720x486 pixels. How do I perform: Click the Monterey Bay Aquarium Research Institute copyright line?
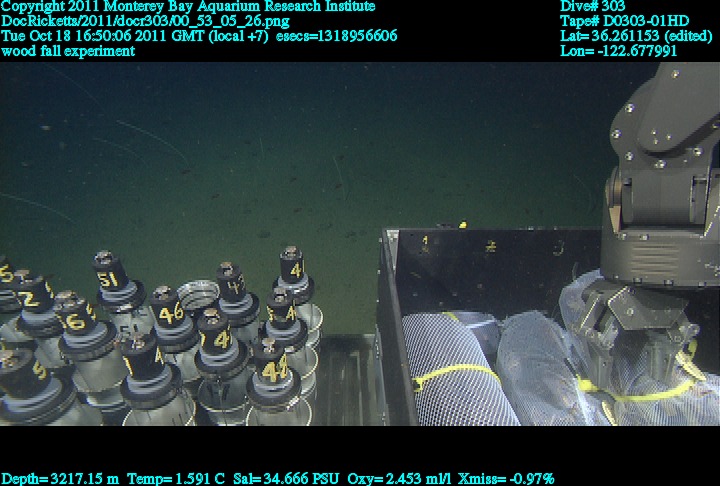(188, 7)
